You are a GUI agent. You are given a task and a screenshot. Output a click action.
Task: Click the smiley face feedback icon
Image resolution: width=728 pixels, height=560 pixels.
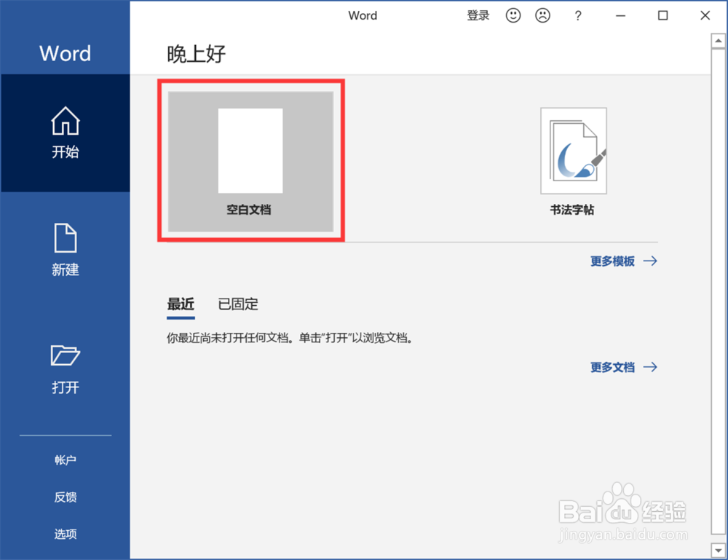point(513,15)
